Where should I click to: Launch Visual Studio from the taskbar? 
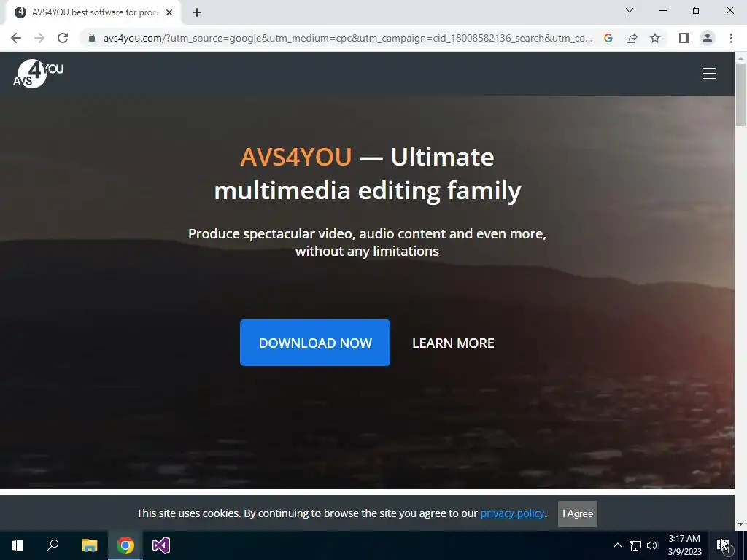coord(161,545)
